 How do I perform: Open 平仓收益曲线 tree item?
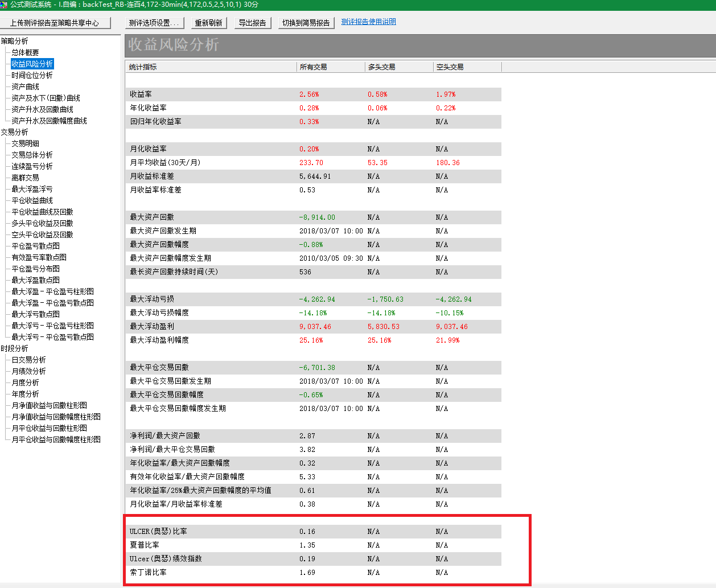32,200
